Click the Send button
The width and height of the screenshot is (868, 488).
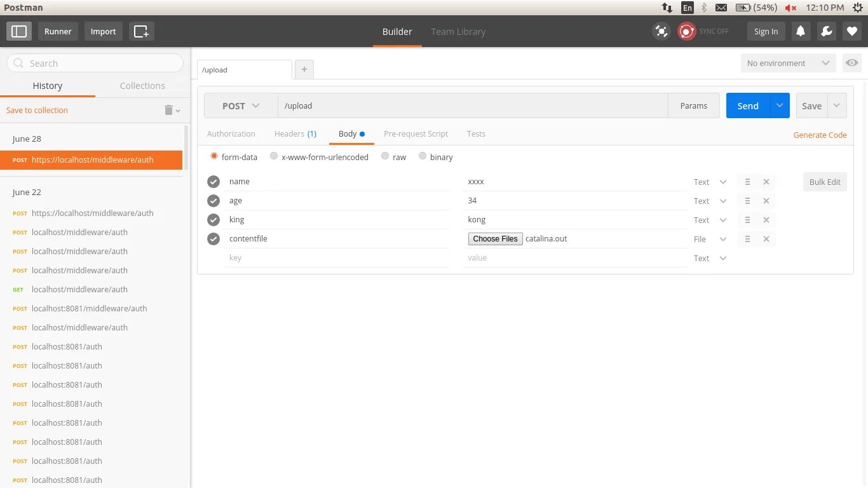[748, 105]
